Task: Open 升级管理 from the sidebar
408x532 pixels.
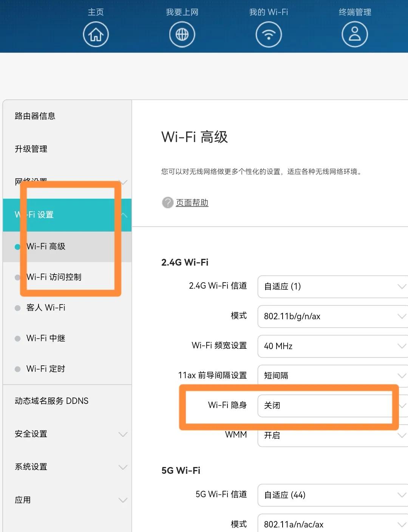Action: [31, 149]
